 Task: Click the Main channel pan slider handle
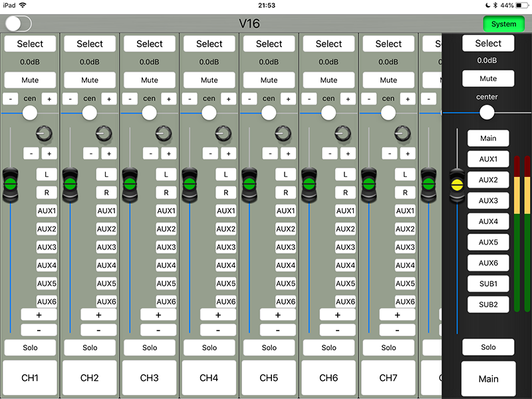(487, 112)
